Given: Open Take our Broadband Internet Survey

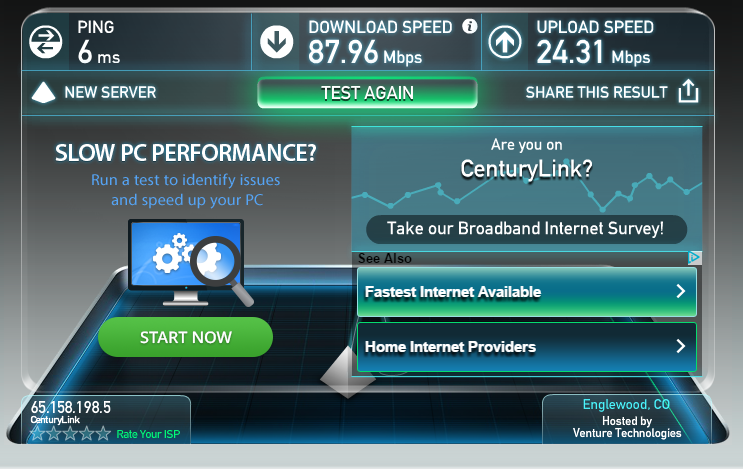Looking at the screenshot, I should (526, 229).
